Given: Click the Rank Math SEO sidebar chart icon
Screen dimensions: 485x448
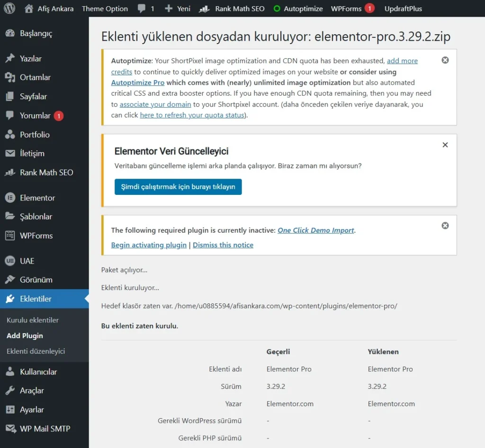Looking at the screenshot, I should click(10, 172).
